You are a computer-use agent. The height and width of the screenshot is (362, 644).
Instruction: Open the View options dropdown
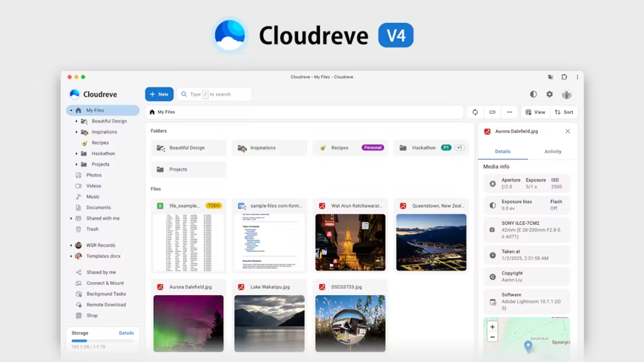pyautogui.click(x=535, y=112)
